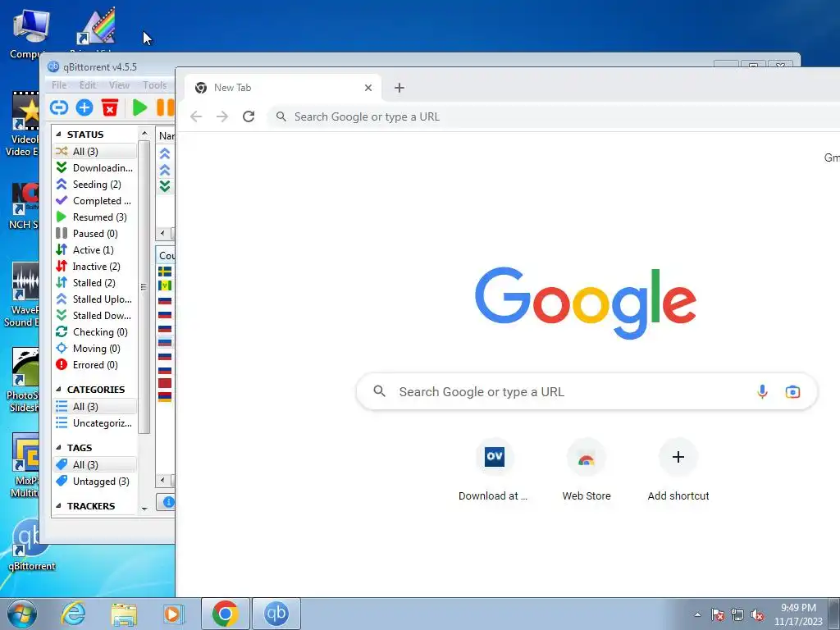Screen dimensions: 840x630
Task: Select the Inactive (2) filter
Action: pos(95,267)
